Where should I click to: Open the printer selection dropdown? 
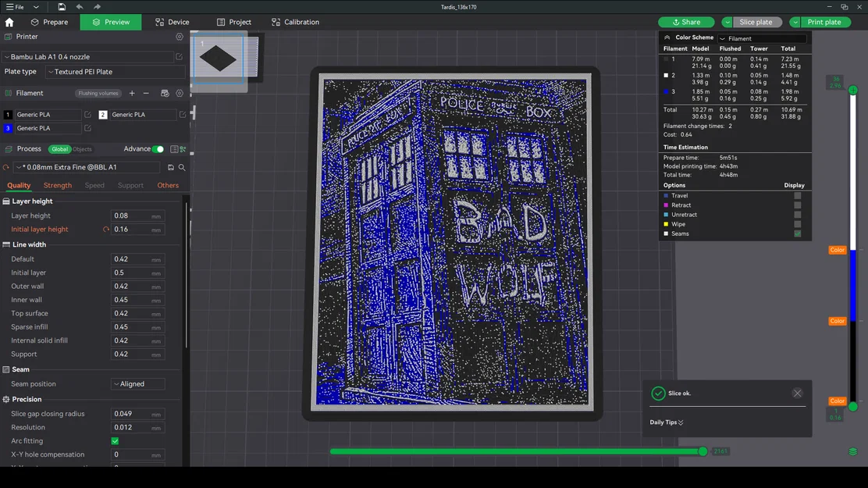88,56
